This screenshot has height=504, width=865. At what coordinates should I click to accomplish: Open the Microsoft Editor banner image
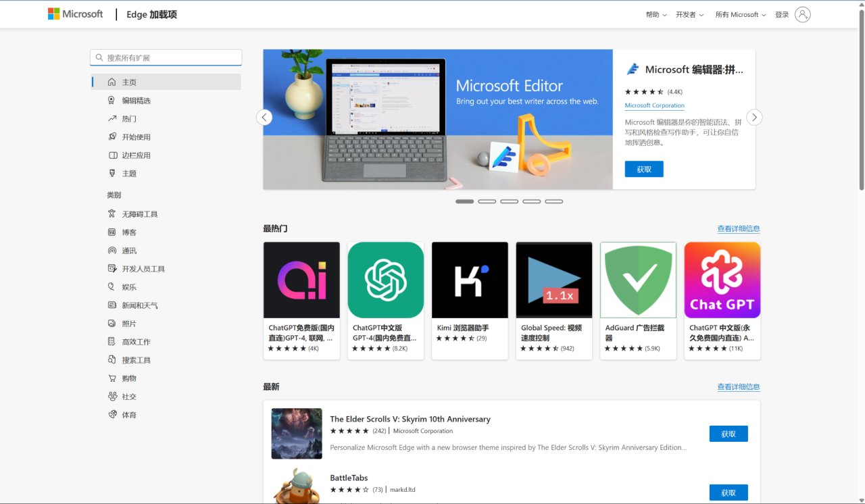click(438, 119)
